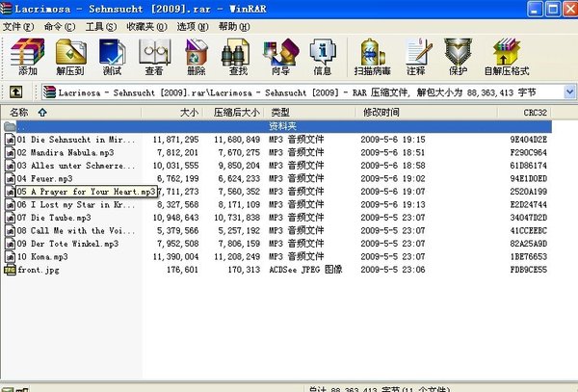Sort by the 类型 column header

[x=311, y=113]
